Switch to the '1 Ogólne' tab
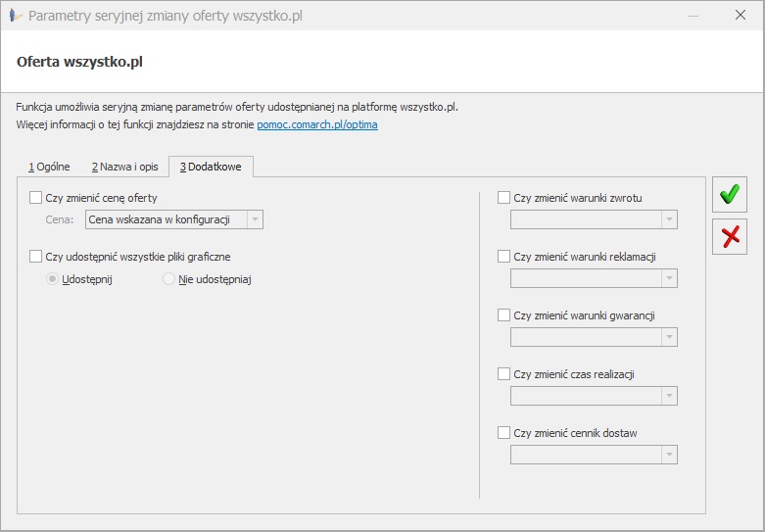Viewport: 765px width, 532px height. coord(49,167)
